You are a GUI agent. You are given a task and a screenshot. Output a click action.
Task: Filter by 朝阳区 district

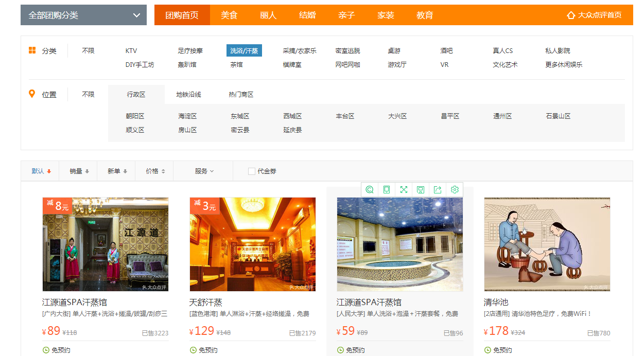(135, 116)
